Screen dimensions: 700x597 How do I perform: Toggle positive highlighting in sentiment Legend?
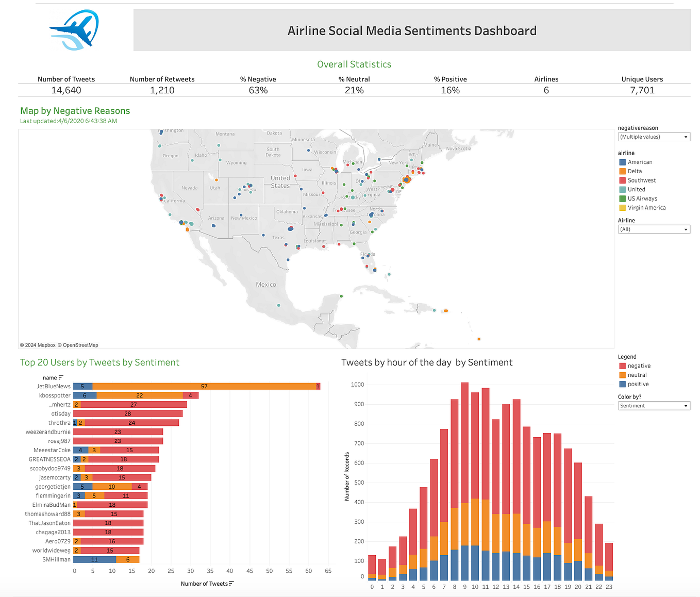click(622, 384)
